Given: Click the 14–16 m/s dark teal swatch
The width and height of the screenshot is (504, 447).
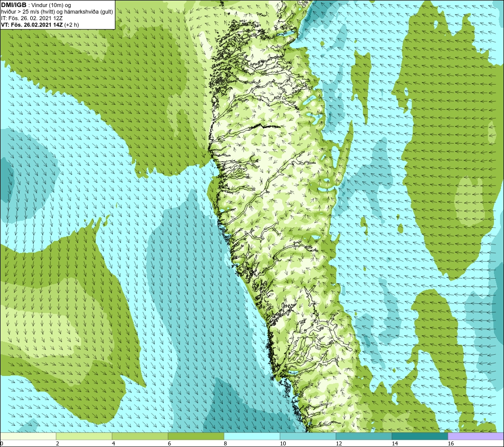Looking at the screenshot, I should (x=419, y=436).
